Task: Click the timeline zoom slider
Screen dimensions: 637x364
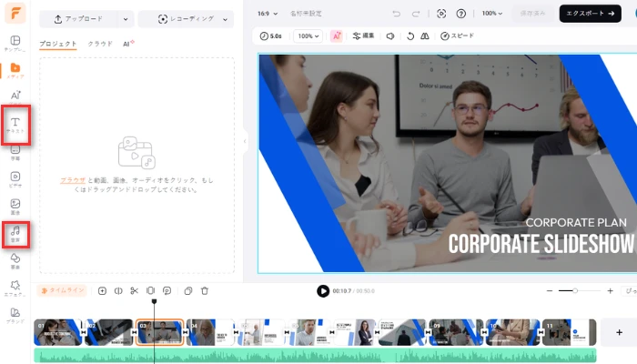Action: click(574, 291)
